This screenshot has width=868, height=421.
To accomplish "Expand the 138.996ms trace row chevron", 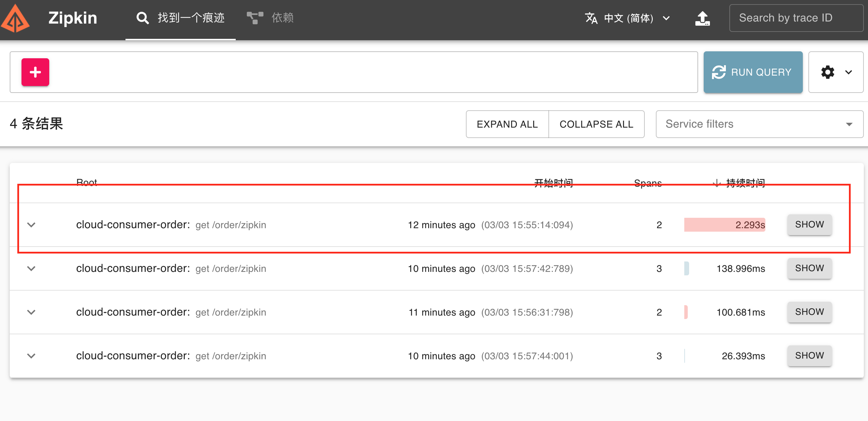I will click(32, 268).
